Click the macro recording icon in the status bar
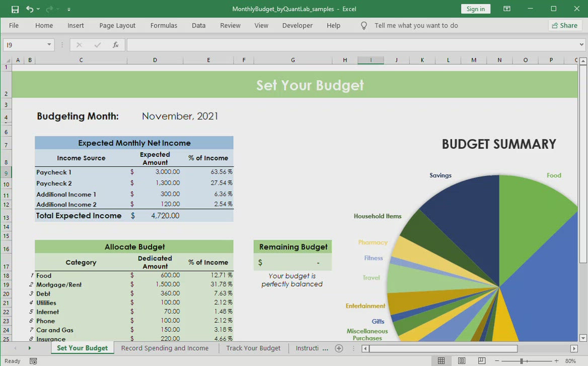 [x=33, y=361]
